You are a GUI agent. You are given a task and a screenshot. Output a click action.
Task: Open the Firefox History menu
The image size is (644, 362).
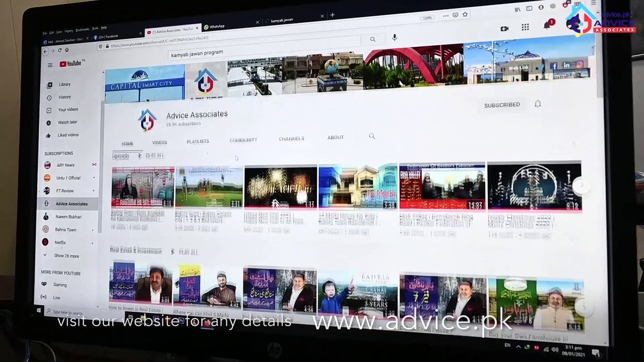tap(69, 31)
